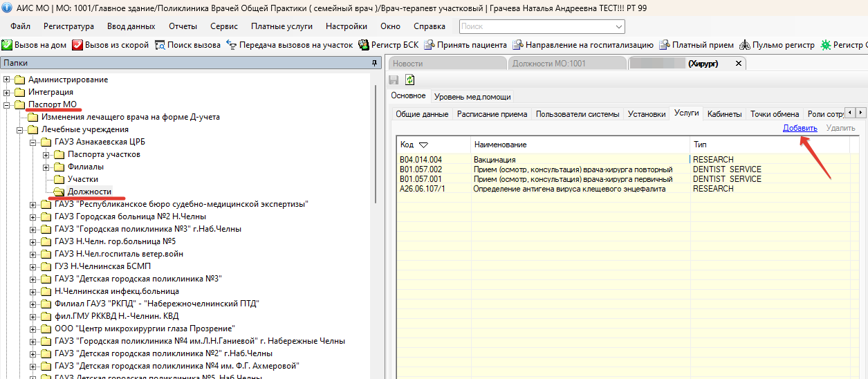
Task: Expand Паспорта участков node
Action: pyautogui.click(x=46, y=154)
